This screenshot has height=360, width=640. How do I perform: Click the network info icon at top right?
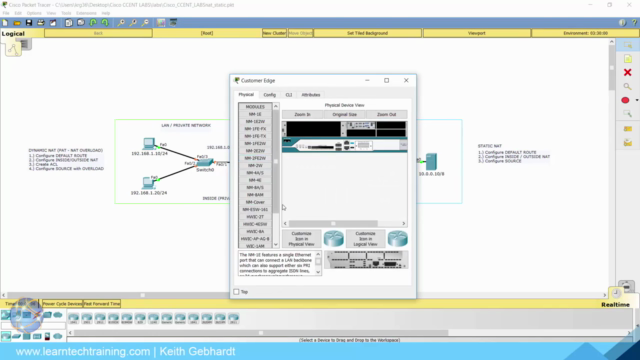pyautogui.click(x=622, y=23)
